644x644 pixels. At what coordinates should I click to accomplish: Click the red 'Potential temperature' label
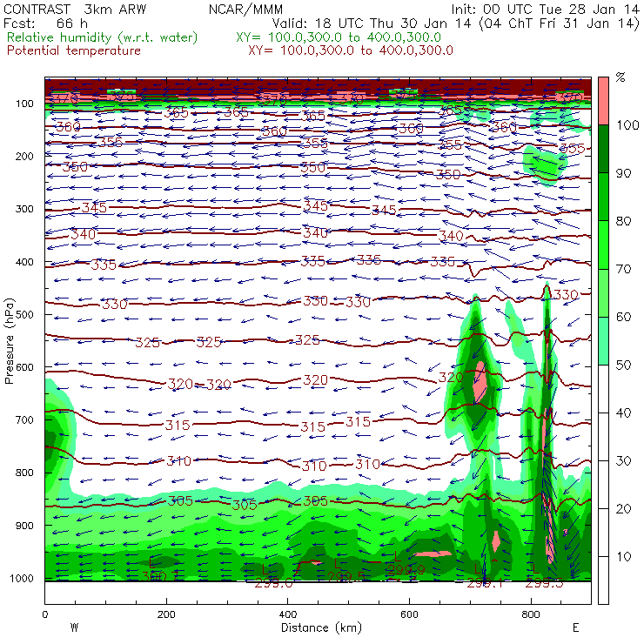[x=74, y=50]
